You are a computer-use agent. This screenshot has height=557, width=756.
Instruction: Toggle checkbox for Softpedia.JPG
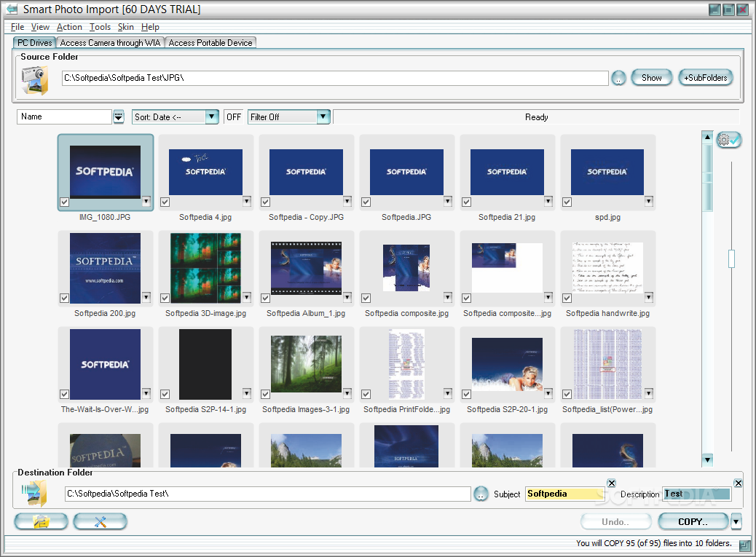point(366,202)
